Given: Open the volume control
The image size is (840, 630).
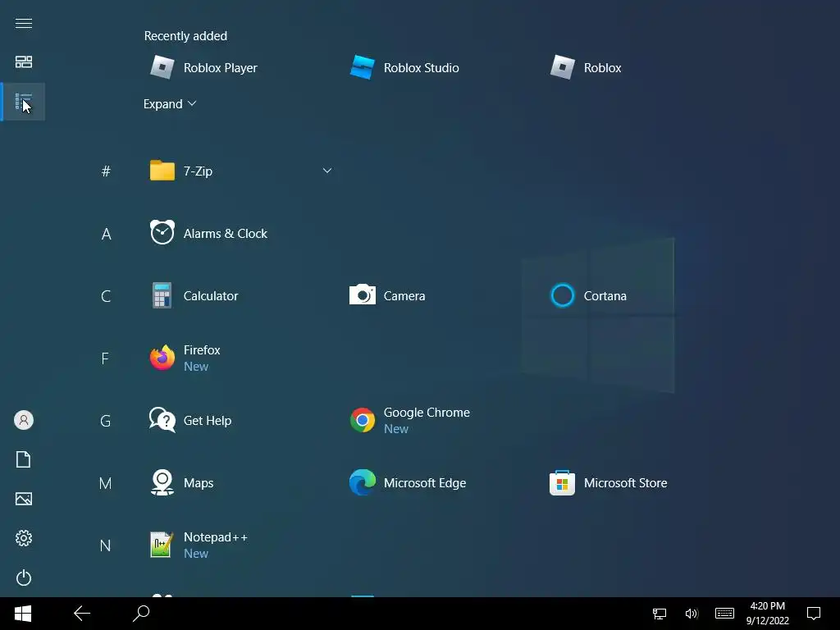Looking at the screenshot, I should pyautogui.click(x=692, y=614).
